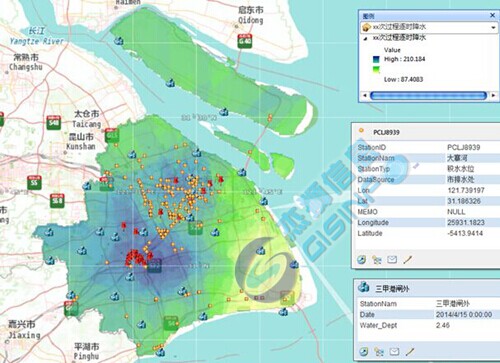This screenshot has width=500, height=363.
Task: Click legend scrollbar right arrow
Action: (x=493, y=95)
